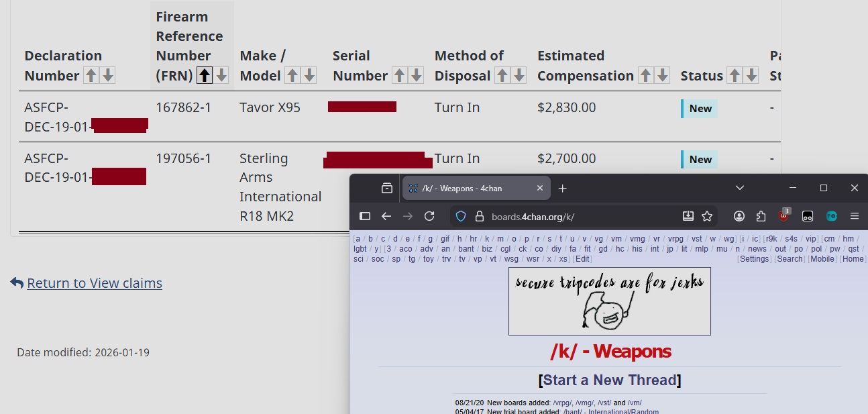Click New status badge in Sterling Arms row
The width and height of the screenshot is (868, 414).
click(x=700, y=160)
